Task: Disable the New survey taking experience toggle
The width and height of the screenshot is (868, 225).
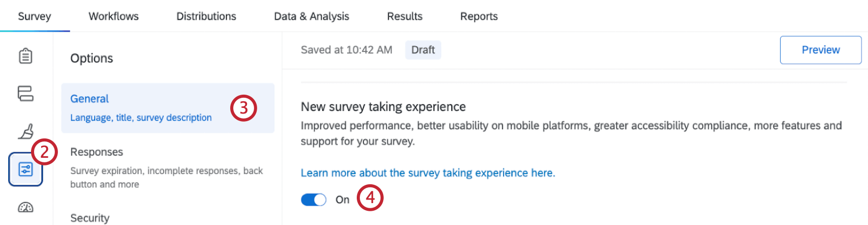Action: (x=314, y=200)
